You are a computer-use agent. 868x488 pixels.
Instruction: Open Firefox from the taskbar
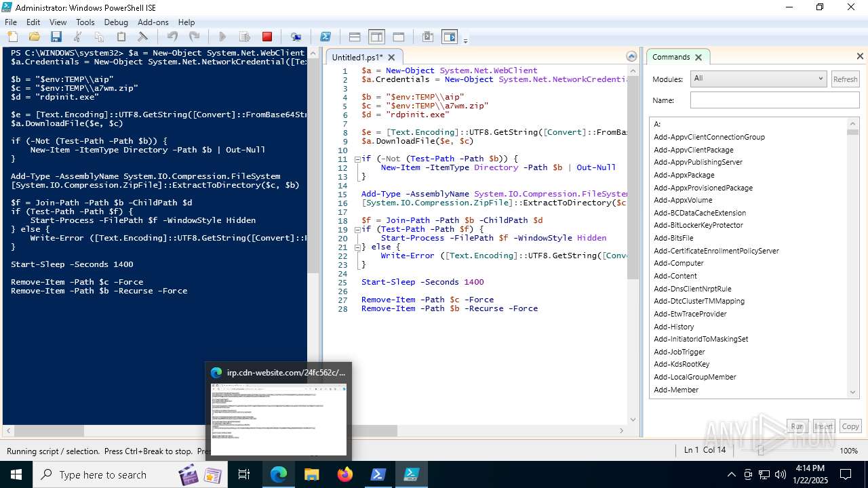tap(344, 474)
